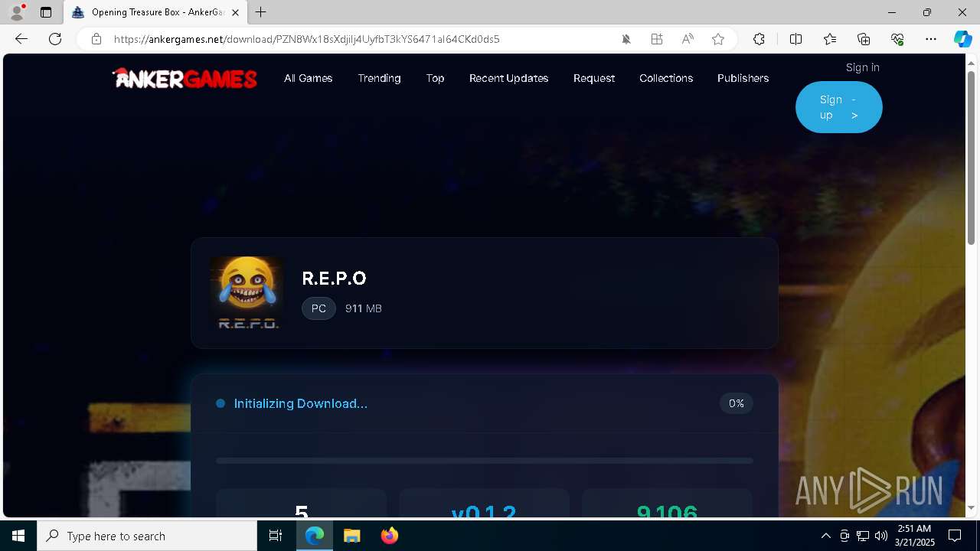Open the Favorites list
This screenshot has height=551, width=980.
tap(830, 39)
